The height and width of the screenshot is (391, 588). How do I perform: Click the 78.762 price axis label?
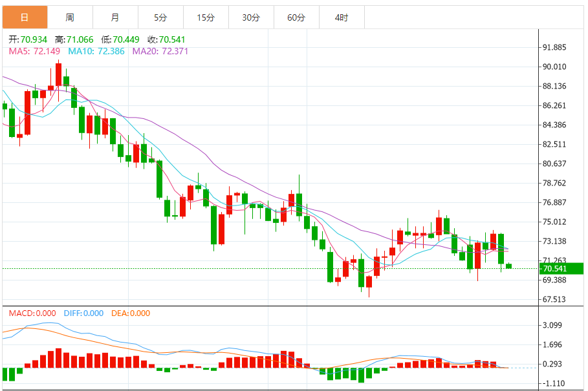(x=554, y=183)
